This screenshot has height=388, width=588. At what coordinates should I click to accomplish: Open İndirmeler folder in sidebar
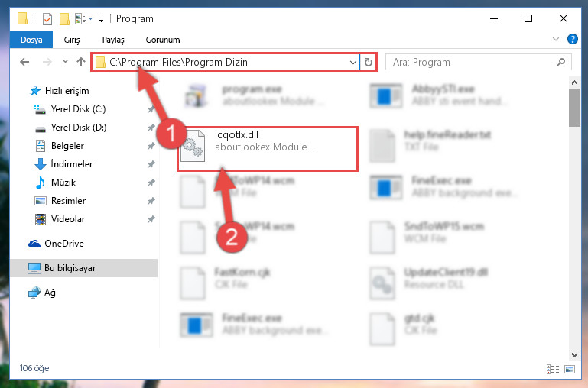(63, 164)
